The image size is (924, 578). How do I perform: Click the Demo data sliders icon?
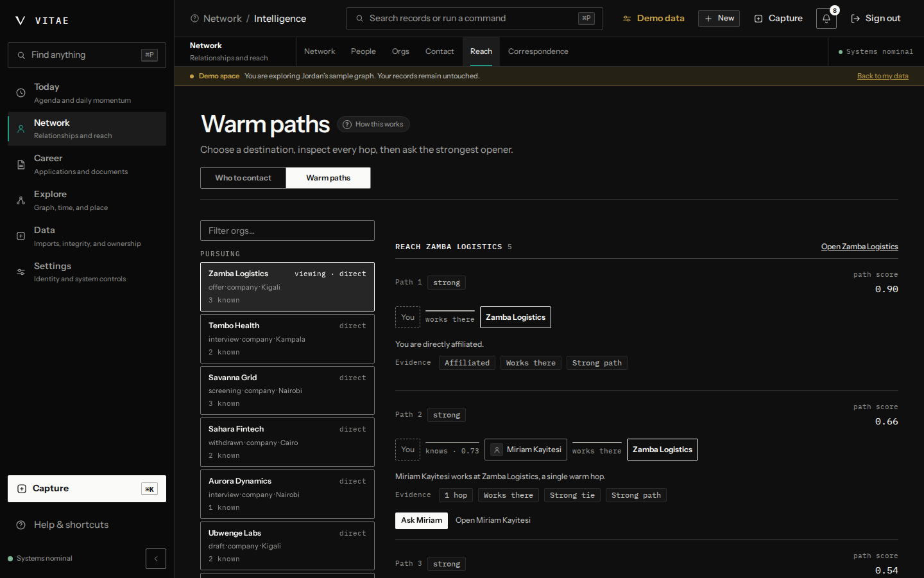point(627,19)
